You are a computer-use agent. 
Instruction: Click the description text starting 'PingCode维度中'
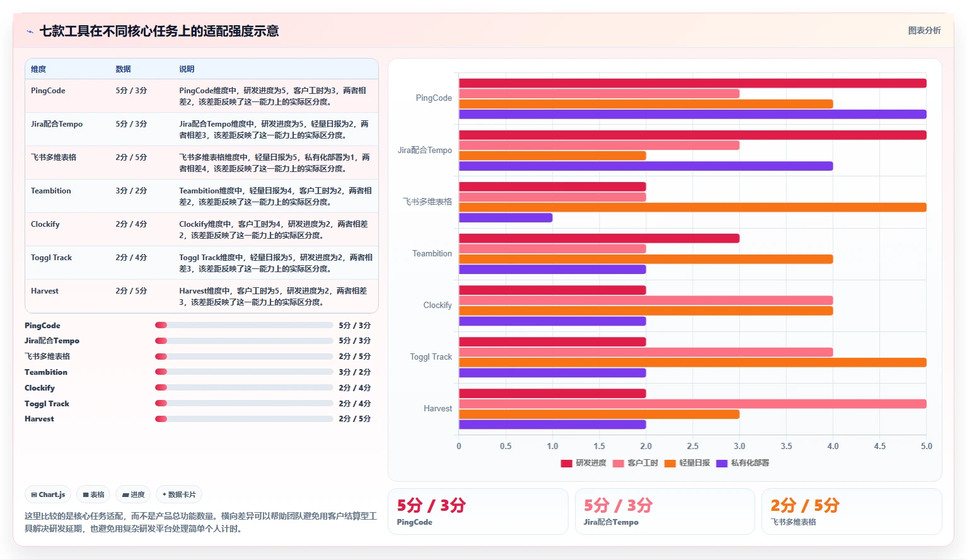point(273,96)
